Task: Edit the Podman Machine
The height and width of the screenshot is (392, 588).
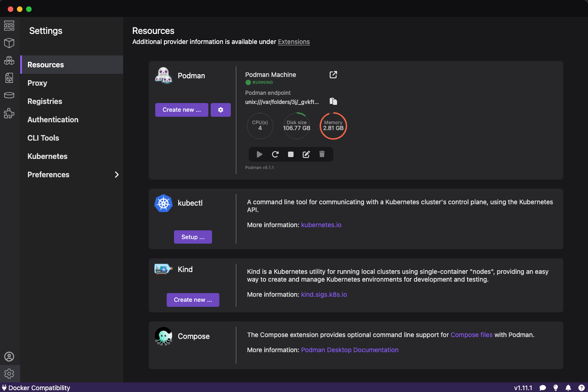Action: [x=306, y=154]
